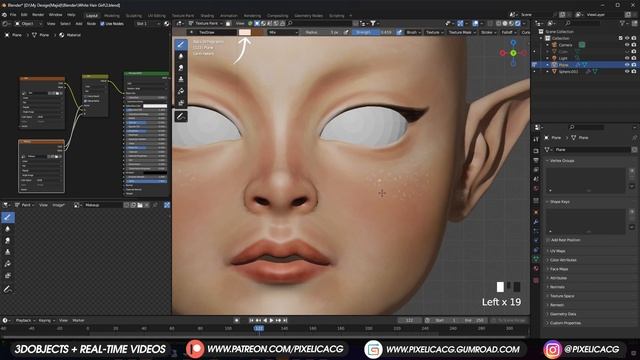This screenshot has height=360, width=640.
Task: Toggle the Collection exclude checkbox in the outliner
Action: click(x=620, y=38)
